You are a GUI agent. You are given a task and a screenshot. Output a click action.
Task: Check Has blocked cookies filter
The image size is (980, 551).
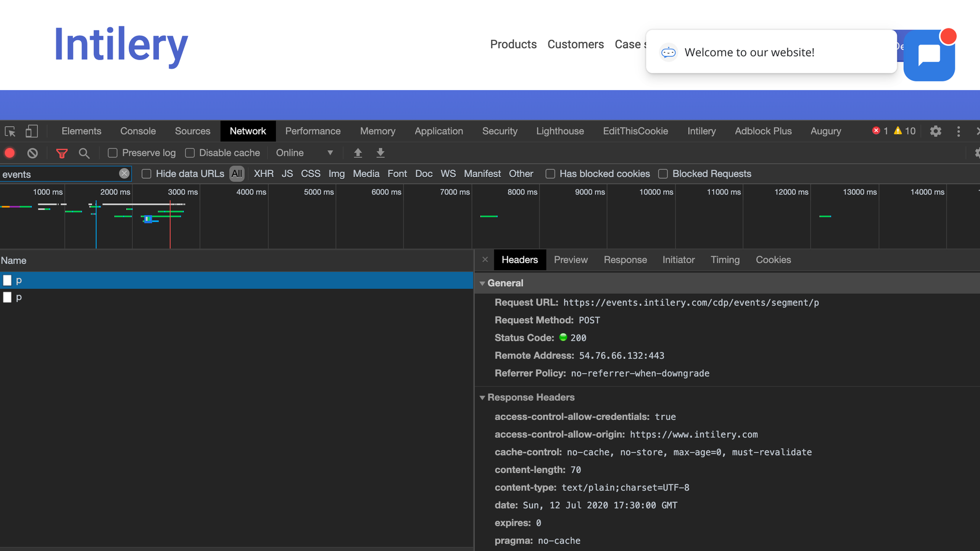[550, 174]
